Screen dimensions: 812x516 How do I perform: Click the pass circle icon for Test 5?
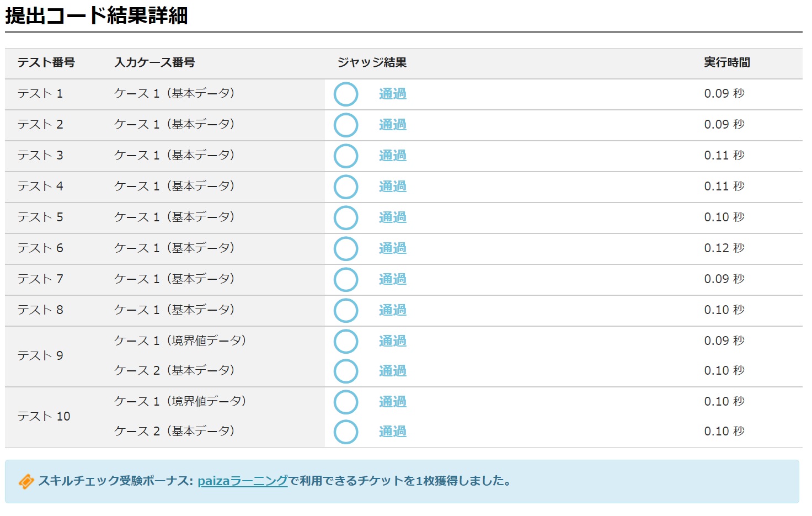[346, 218]
